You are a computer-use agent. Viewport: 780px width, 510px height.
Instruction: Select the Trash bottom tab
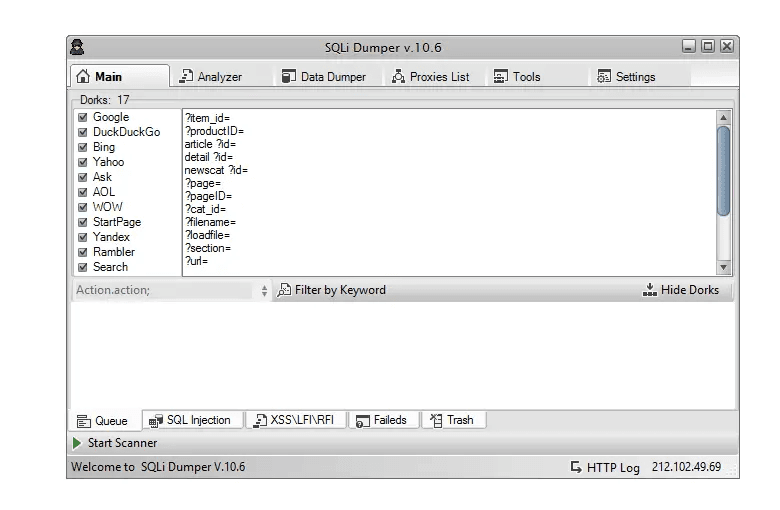[454, 420]
